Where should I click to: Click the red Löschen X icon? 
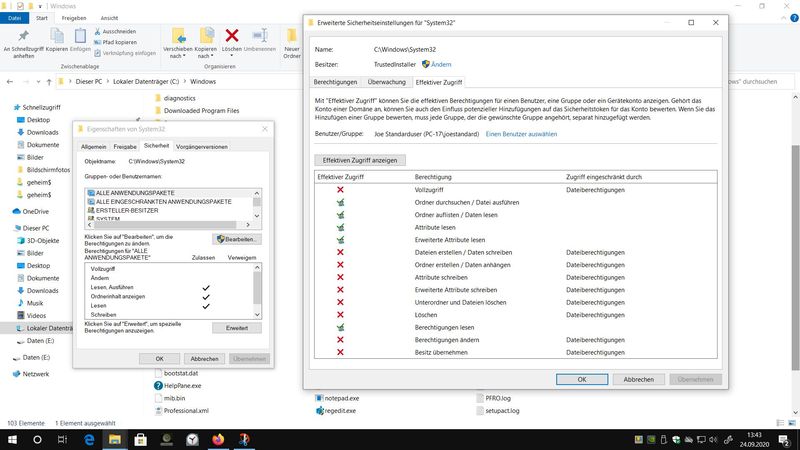click(x=232, y=36)
